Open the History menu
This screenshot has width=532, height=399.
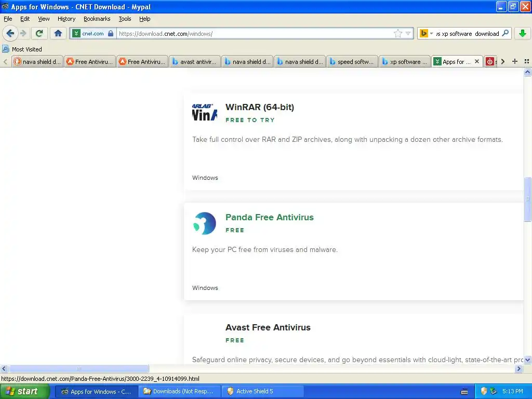click(66, 19)
